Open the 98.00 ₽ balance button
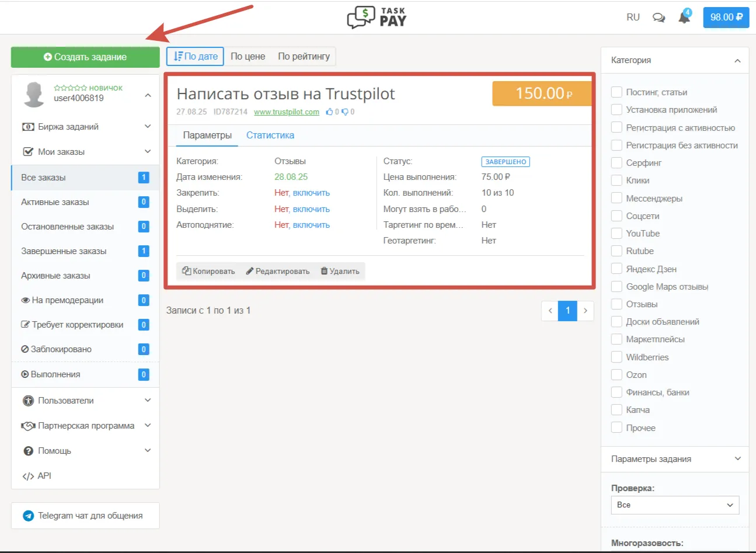The height and width of the screenshot is (553, 756). tap(726, 18)
